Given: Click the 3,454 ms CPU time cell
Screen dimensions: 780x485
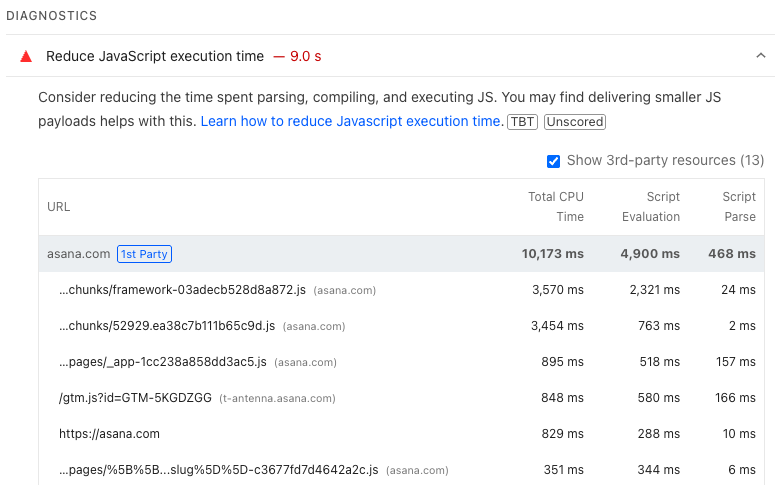Looking at the screenshot, I should point(557,326).
